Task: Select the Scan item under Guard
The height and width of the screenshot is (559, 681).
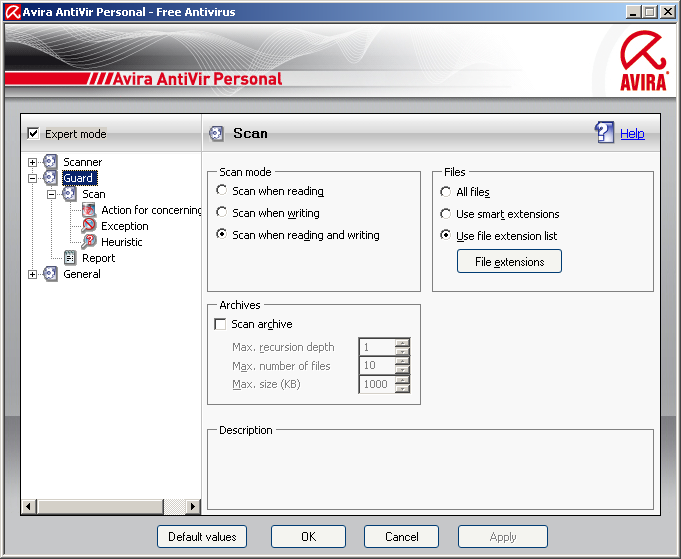Action: (x=94, y=194)
